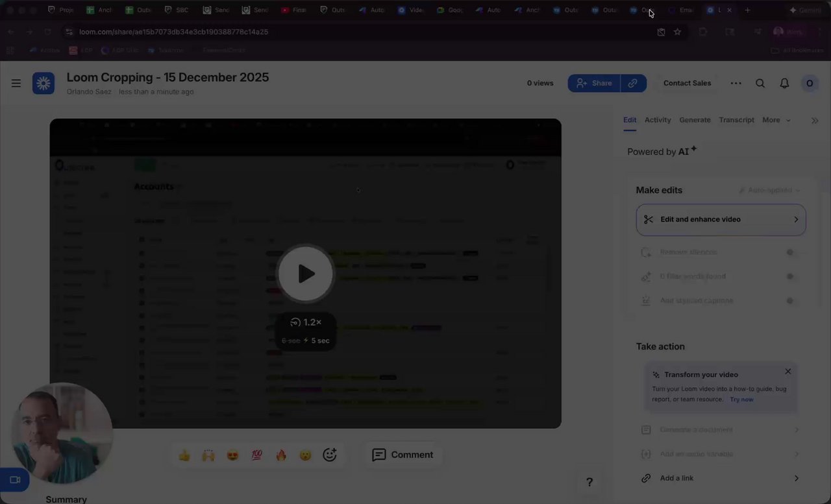Bookmark this page with the star icon
The width and height of the screenshot is (831, 504).
click(x=677, y=32)
